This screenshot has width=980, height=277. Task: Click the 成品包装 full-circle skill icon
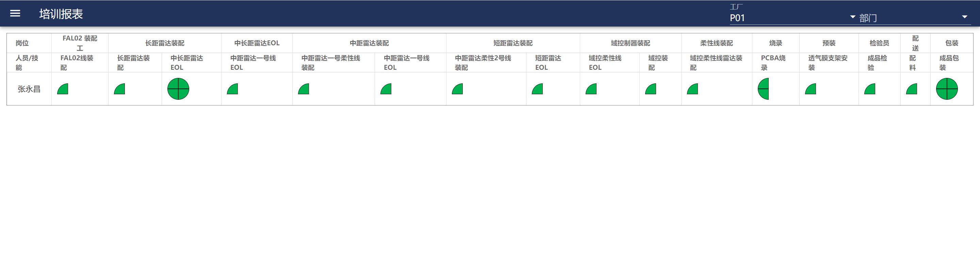tap(947, 89)
